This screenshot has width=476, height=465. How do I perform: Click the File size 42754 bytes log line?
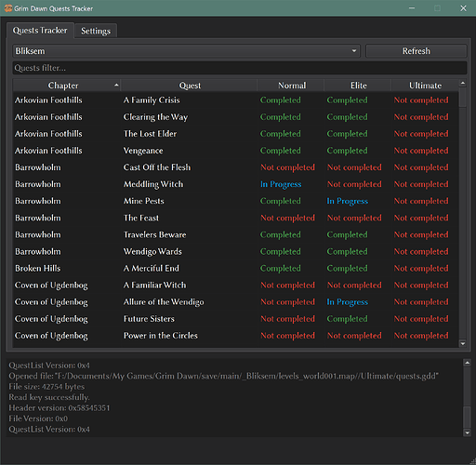pos(46,387)
